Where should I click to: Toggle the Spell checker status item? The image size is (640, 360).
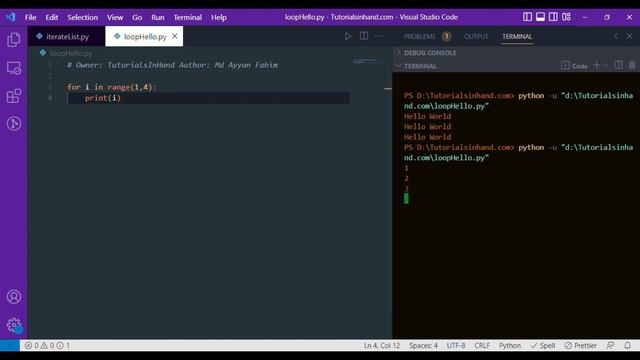[x=543, y=345]
